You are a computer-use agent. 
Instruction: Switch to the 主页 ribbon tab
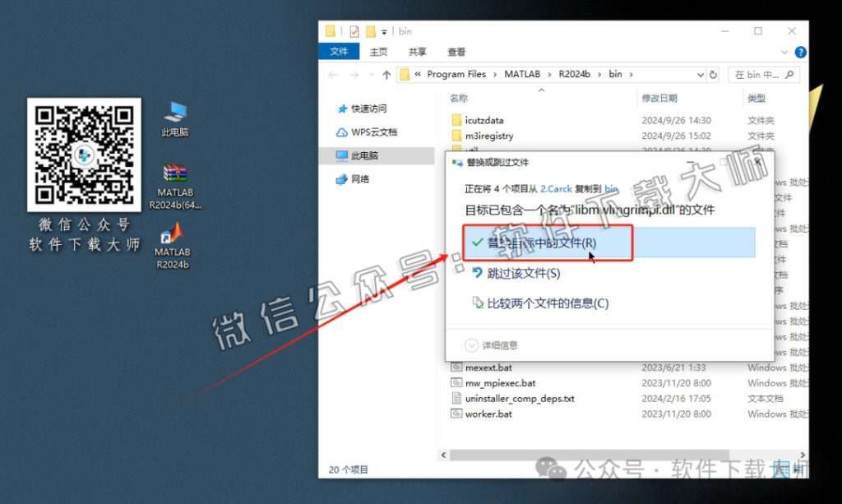pyautogui.click(x=378, y=51)
